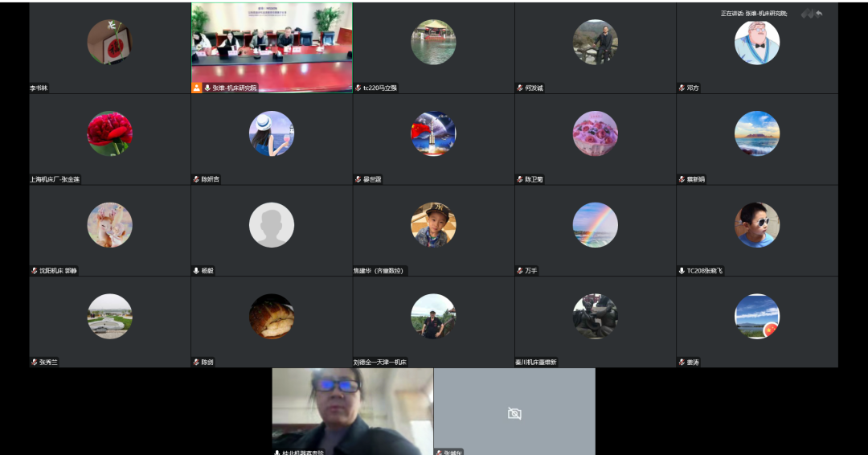Click tc220马立强's pavilion-on-lake avatar
The height and width of the screenshot is (455, 868).
pos(433,42)
